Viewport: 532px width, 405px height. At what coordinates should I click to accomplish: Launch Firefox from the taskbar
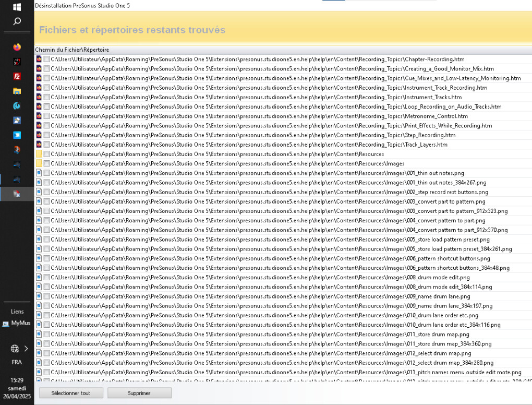pyautogui.click(x=17, y=47)
